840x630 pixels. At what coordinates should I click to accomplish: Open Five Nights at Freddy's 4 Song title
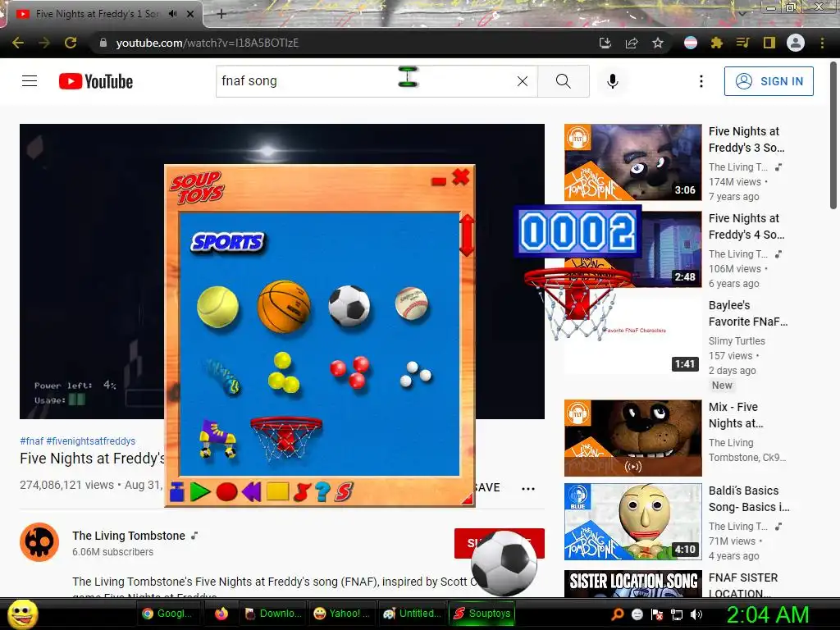(x=746, y=226)
